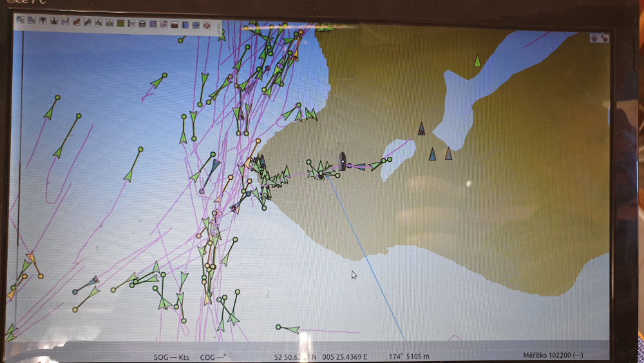Click the Print chart icon
644x363 pixels.
pyautogui.click(x=142, y=24)
